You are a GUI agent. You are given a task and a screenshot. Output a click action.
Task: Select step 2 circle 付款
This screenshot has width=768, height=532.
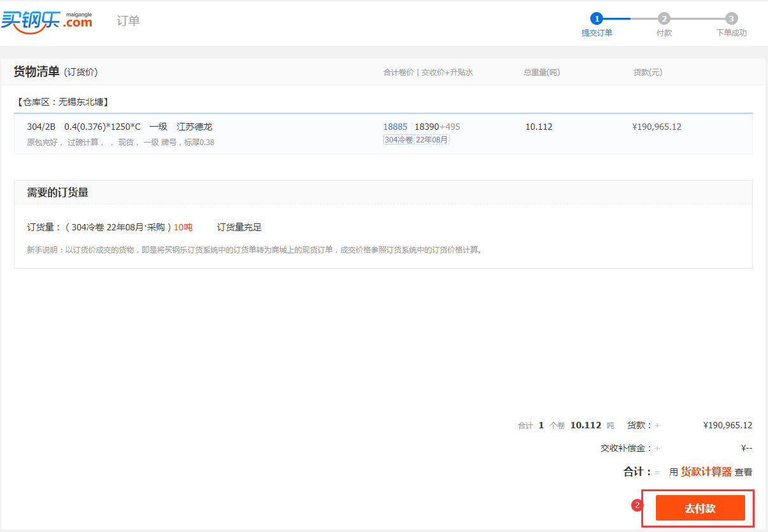tap(664, 18)
